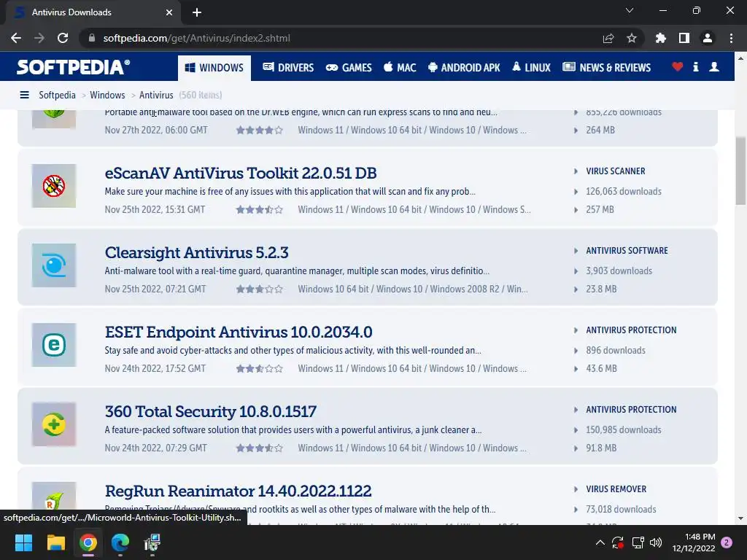
Task: Click "150,985 downloads" text
Action: [x=624, y=430]
